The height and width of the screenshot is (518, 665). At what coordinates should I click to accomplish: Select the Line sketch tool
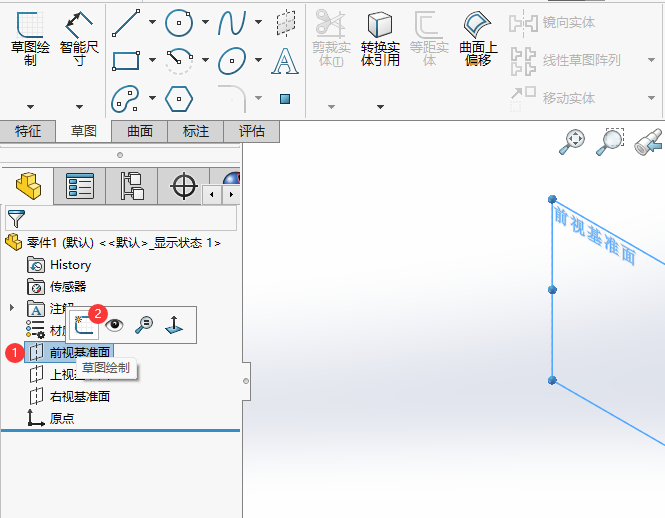click(x=126, y=22)
